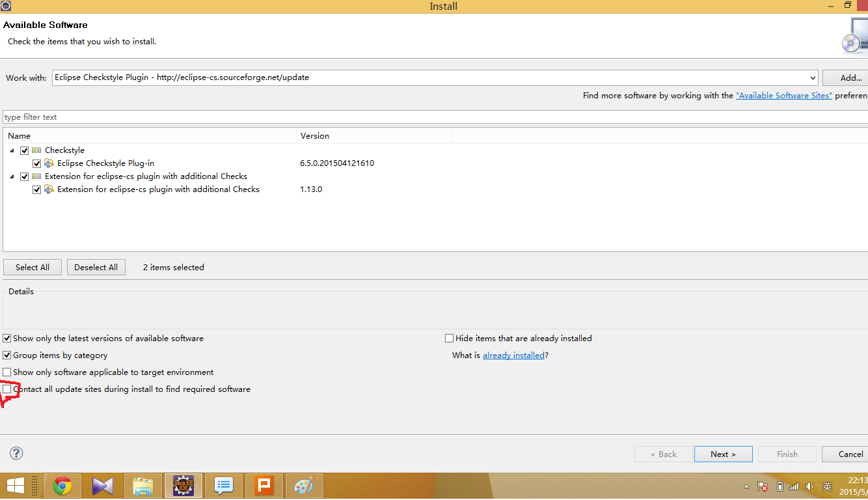The height and width of the screenshot is (500, 868).
Task: Open the Paint palette taskbar icon
Action: tap(304, 486)
